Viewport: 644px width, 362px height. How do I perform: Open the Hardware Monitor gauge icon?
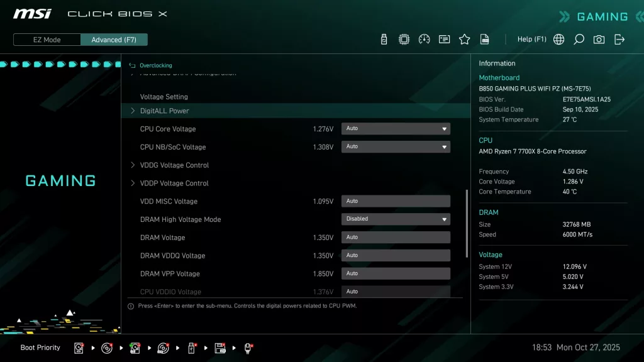click(x=423, y=39)
